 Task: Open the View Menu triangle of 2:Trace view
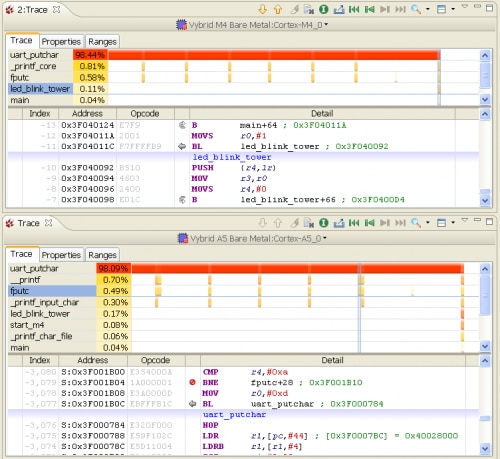(465, 7)
